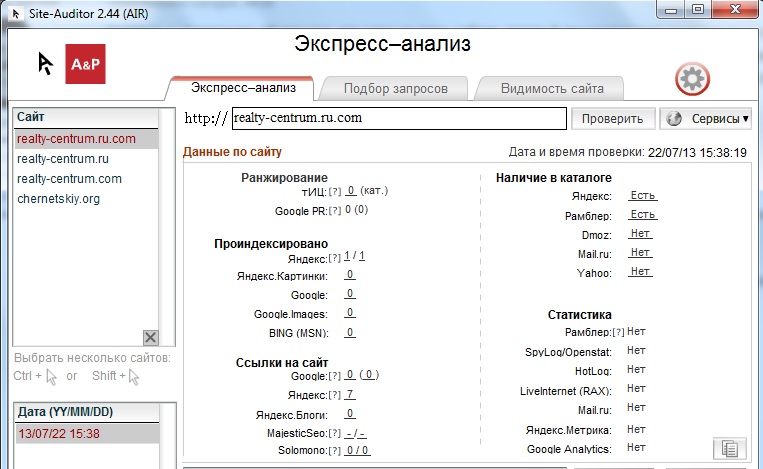Open the Подбор запросов tab
Image resolution: width=763 pixels, height=469 pixels.
point(395,89)
